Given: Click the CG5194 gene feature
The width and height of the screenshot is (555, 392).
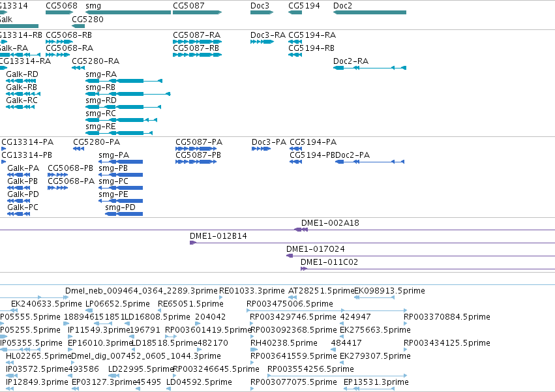Looking at the screenshot, I should point(295,12).
